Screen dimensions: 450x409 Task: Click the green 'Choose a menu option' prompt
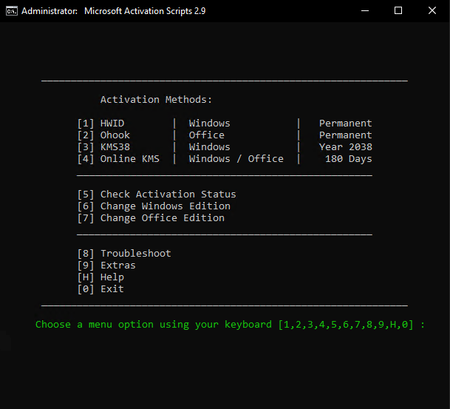230,325
